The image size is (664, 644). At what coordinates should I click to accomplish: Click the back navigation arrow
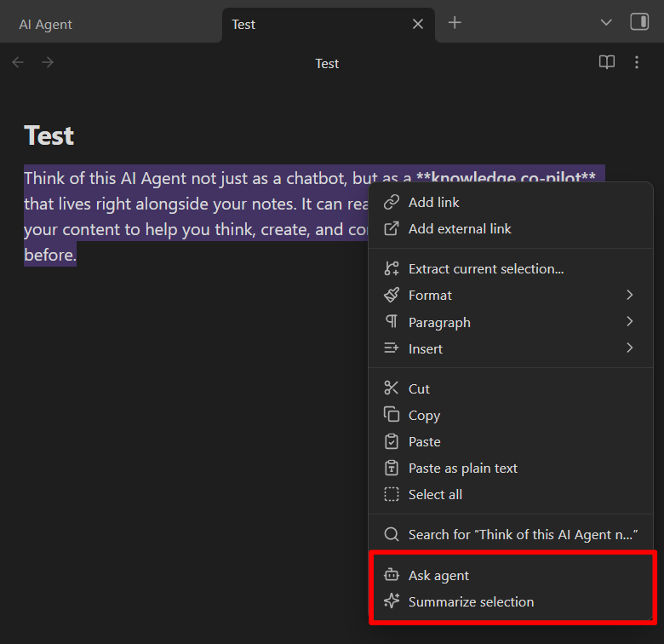pyautogui.click(x=18, y=63)
